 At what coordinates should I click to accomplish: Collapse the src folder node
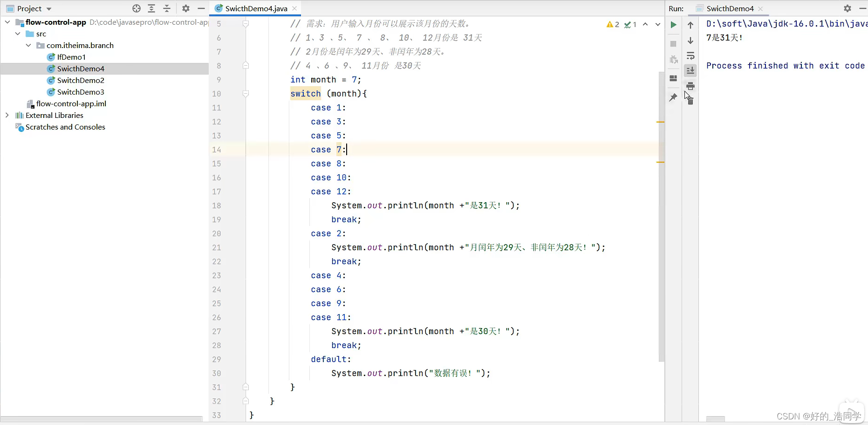18,34
